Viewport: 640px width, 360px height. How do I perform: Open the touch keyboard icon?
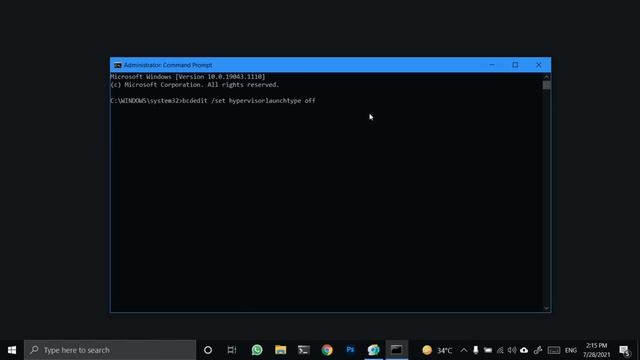click(x=554, y=350)
